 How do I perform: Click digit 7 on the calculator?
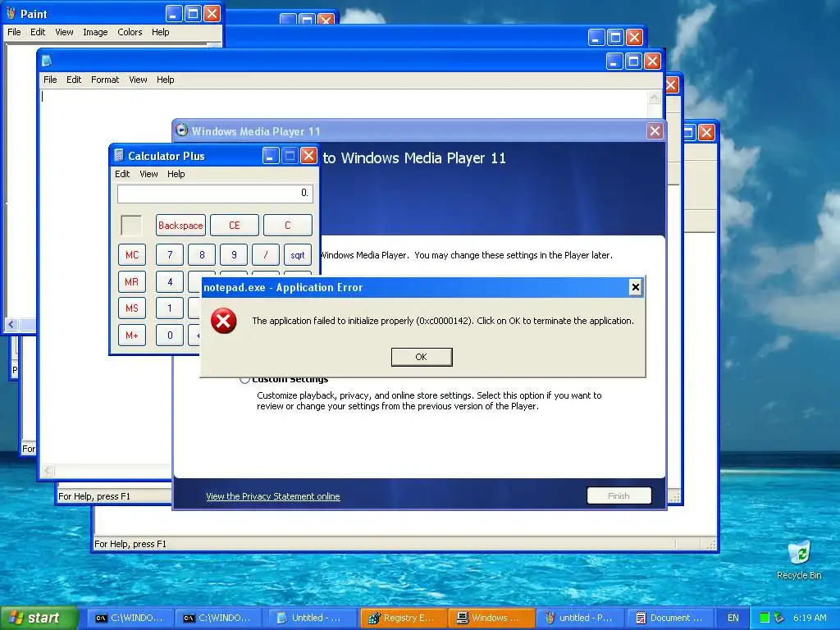point(170,255)
